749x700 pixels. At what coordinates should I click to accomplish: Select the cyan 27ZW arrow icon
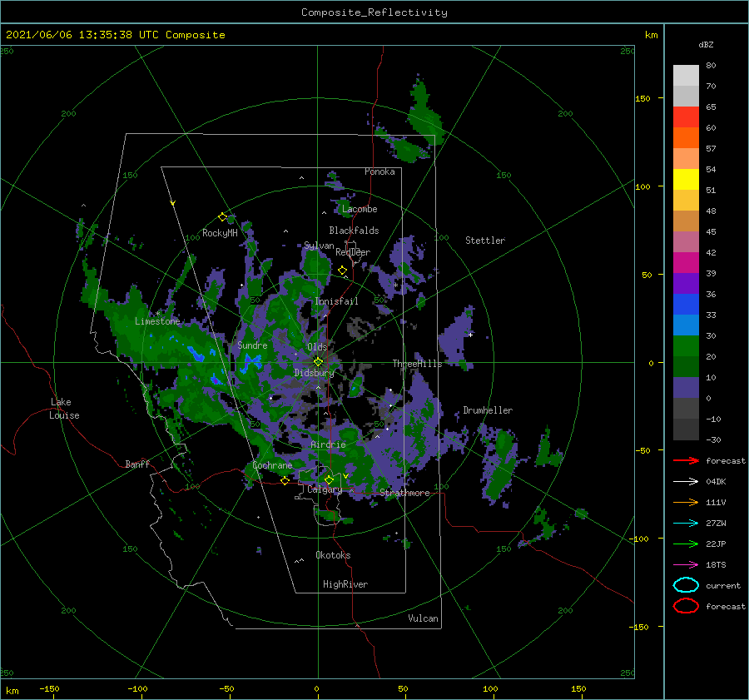point(686,524)
